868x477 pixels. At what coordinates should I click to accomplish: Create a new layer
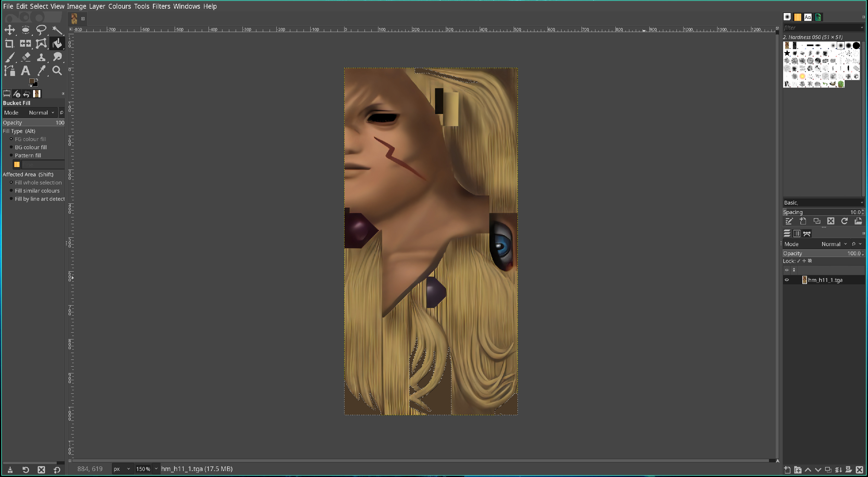pyautogui.click(x=787, y=470)
